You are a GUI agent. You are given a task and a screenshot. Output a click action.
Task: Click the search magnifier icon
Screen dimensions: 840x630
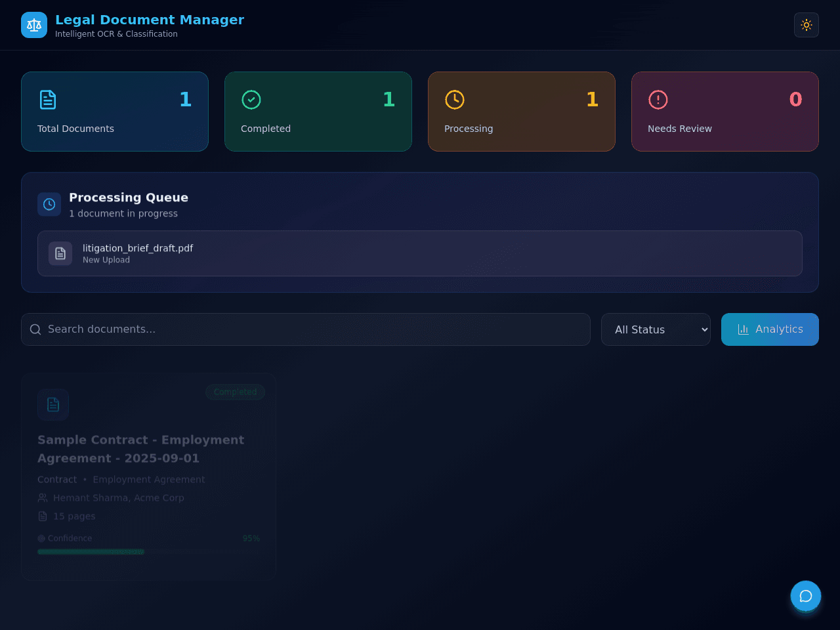click(35, 329)
